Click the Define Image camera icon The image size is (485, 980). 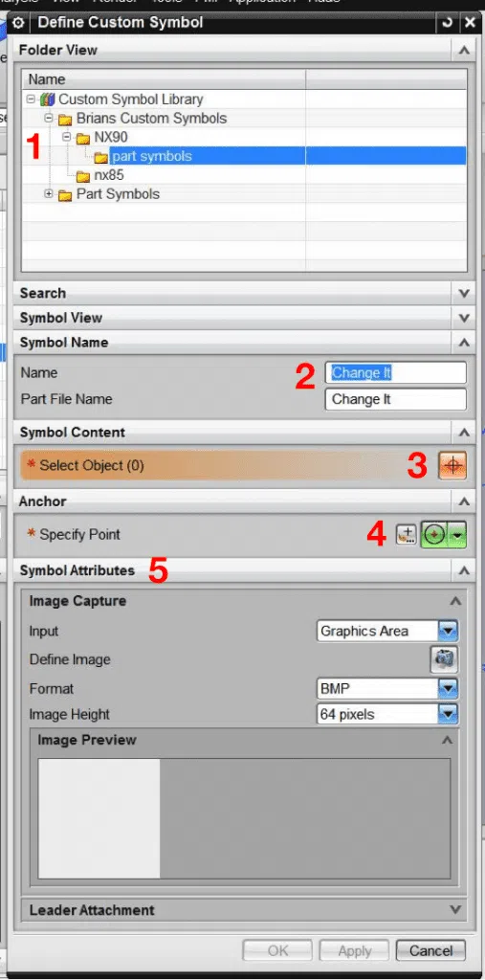[444, 659]
